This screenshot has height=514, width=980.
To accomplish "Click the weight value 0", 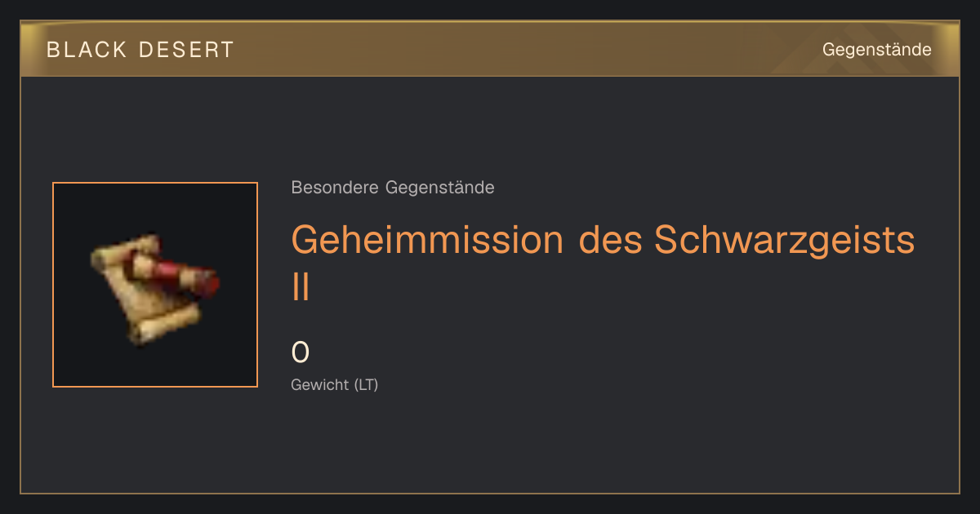I will pos(301,352).
